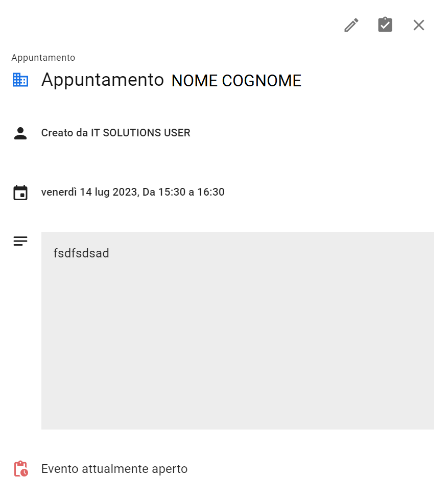Select the fsdfsdsad description text

[x=81, y=253]
